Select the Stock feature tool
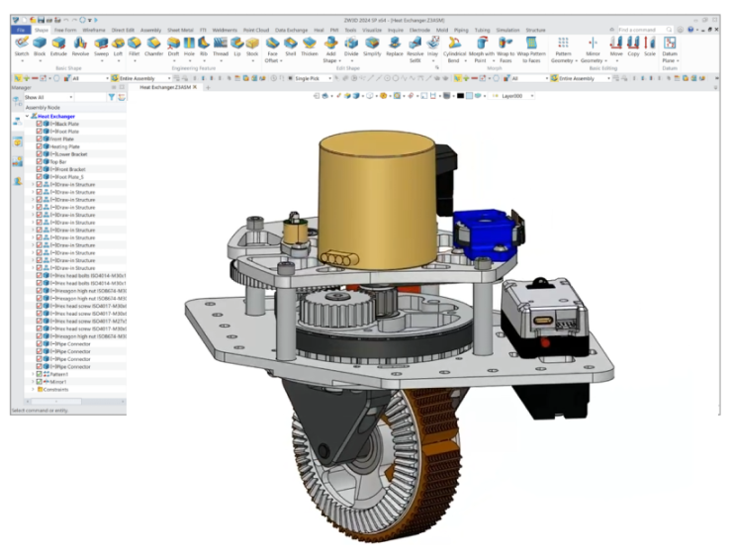The height and width of the screenshot is (560, 735). pos(252,47)
